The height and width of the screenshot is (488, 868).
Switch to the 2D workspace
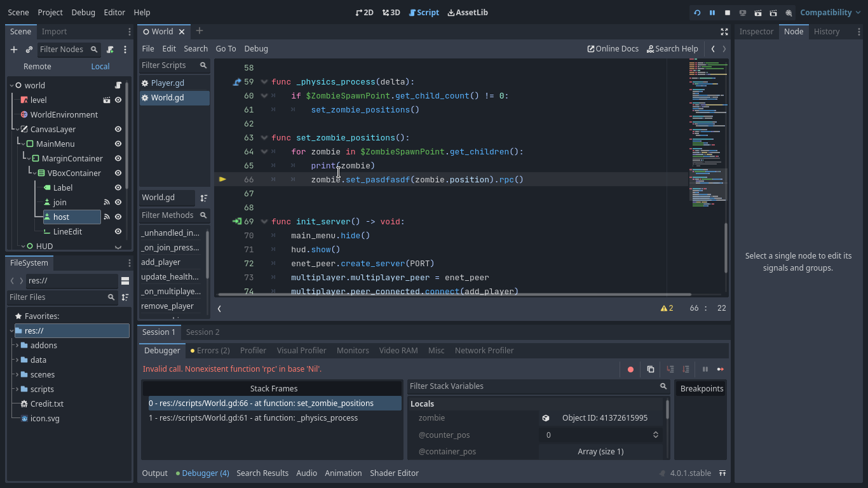364,12
